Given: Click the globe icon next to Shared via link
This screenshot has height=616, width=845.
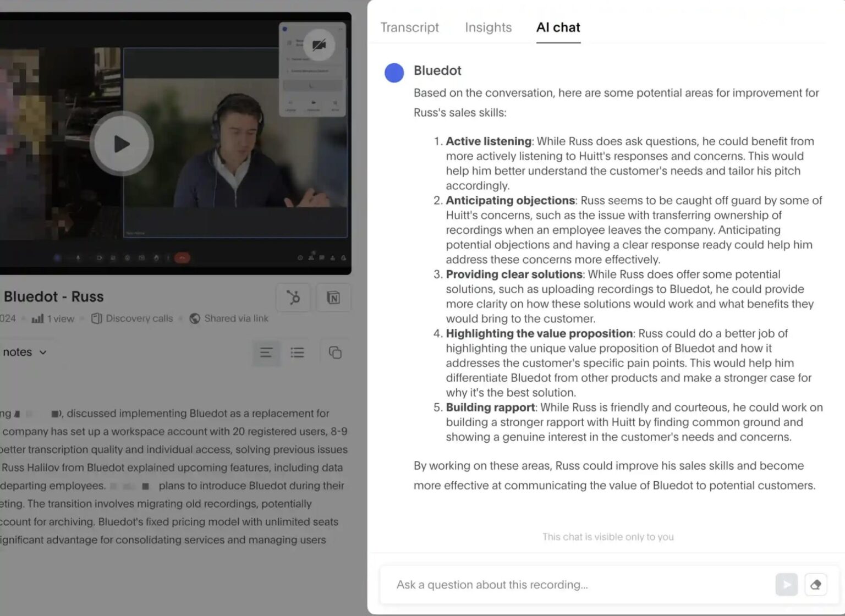Looking at the screenshot, I should [x=195, y=318].
